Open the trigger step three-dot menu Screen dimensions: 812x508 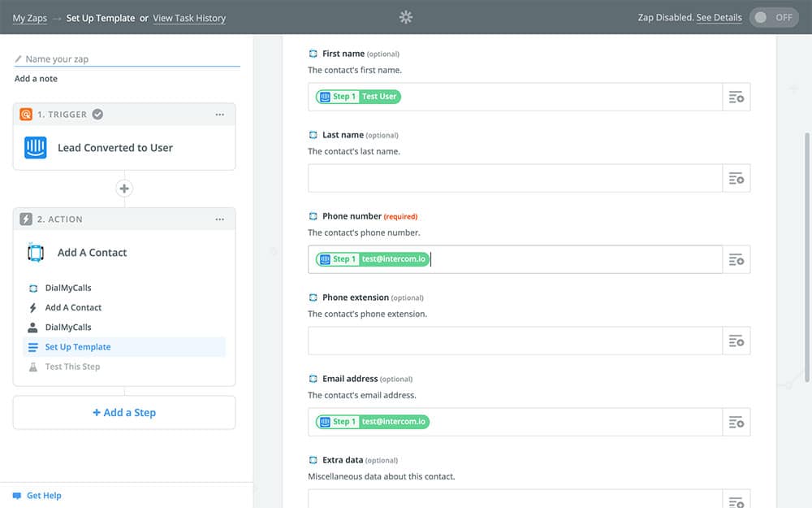pos(219,115)
